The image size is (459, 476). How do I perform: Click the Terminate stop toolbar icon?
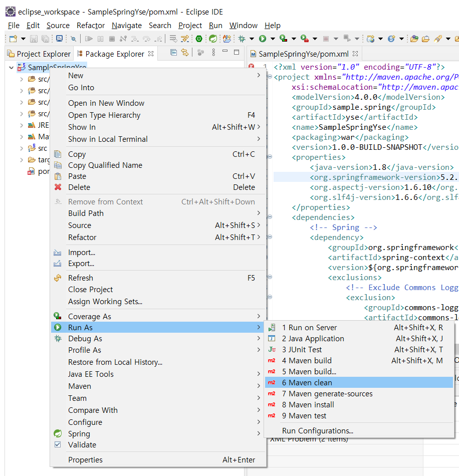coord(112,39)
